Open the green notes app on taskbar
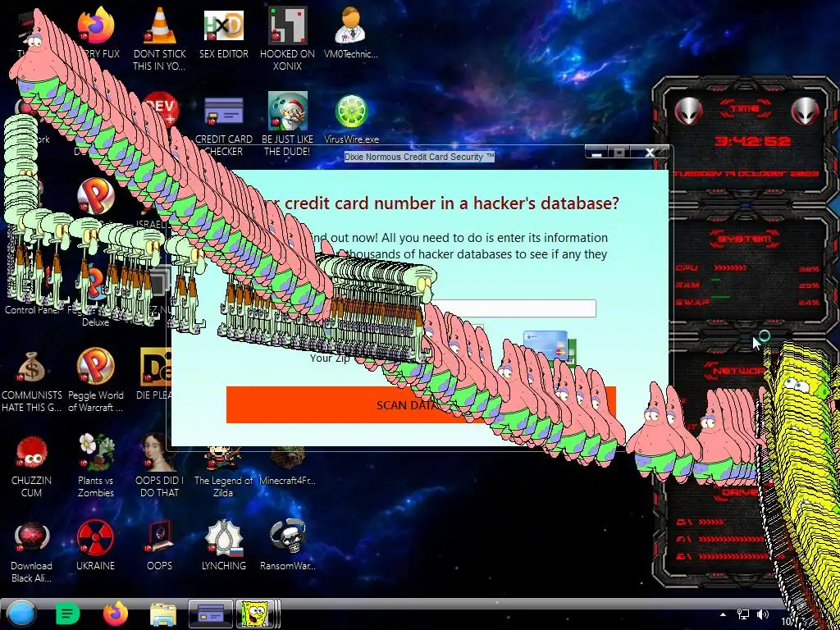The height and width of the screenshot is (630, 840). point(67,614)
